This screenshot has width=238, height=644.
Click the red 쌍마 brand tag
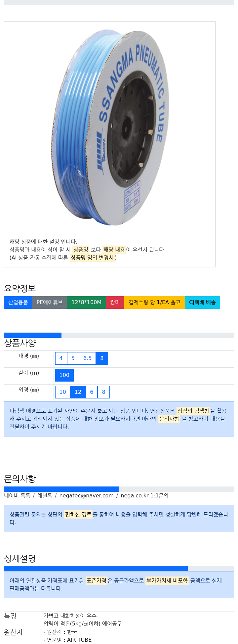click(x=115, y=302)
